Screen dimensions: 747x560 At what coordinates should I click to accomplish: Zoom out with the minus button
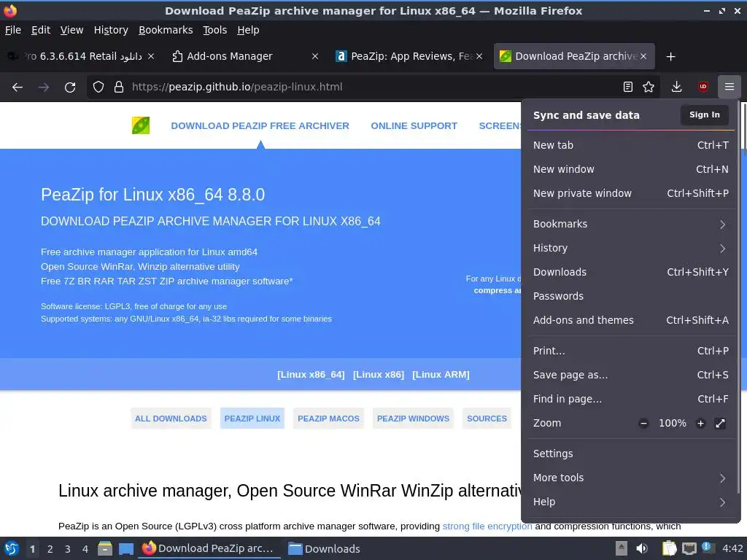643,424
